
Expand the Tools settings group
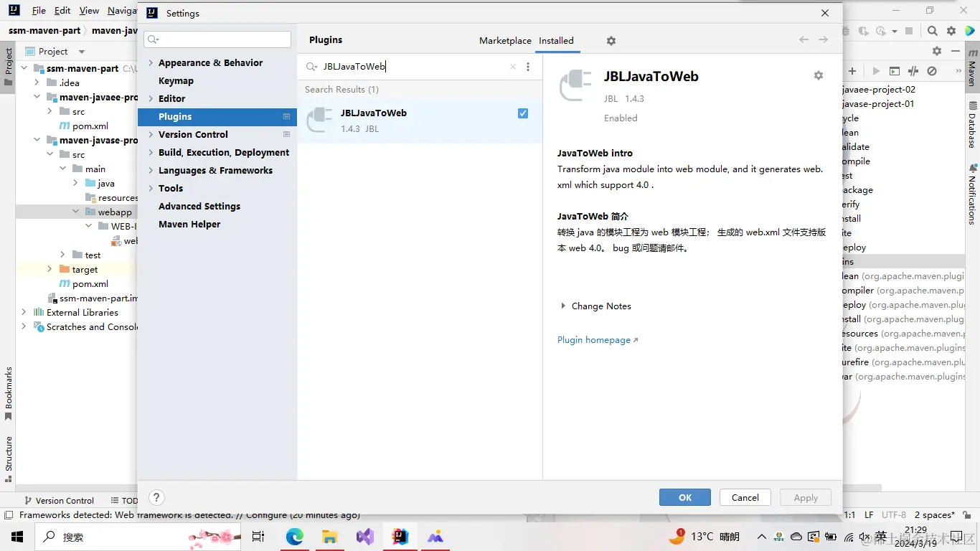[151, 189]
